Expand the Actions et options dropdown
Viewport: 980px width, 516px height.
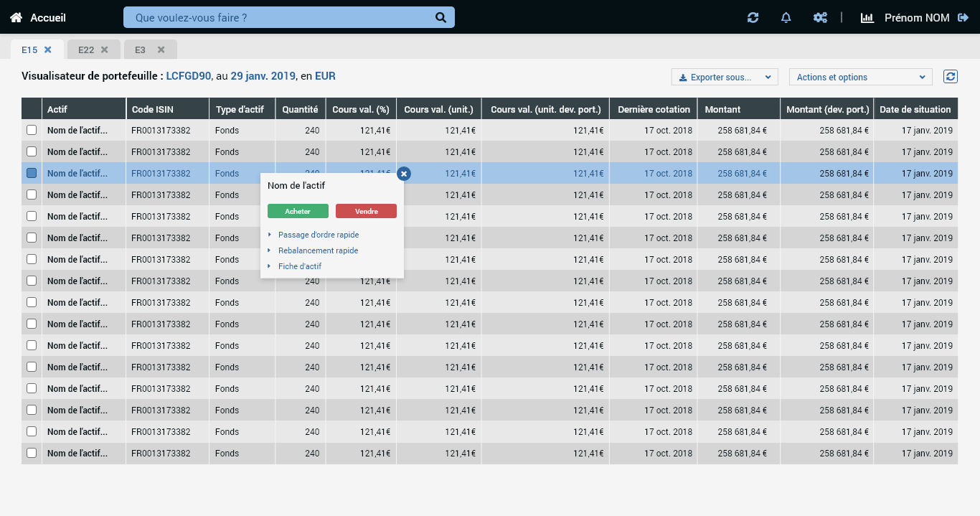(x=860, y=77)
